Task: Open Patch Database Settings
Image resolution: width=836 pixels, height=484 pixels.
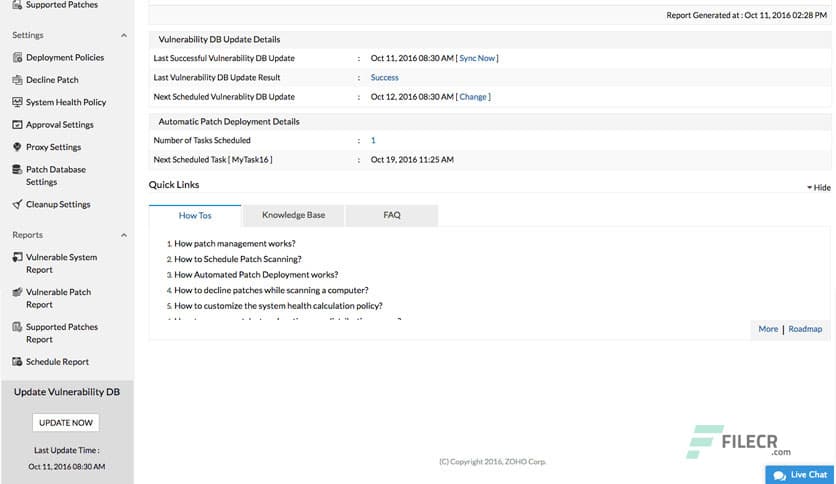Action: 56,175
